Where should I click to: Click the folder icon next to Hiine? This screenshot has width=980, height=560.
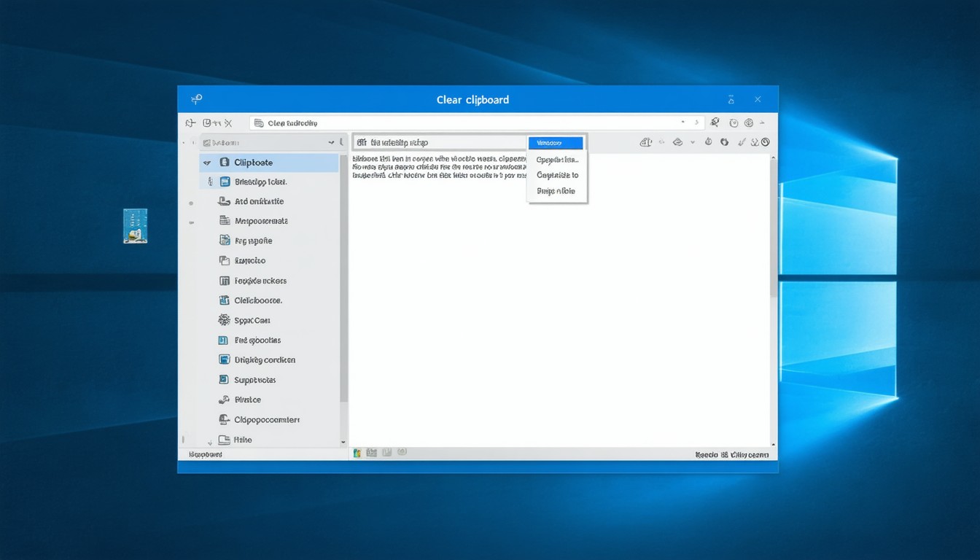pos(223,440)
